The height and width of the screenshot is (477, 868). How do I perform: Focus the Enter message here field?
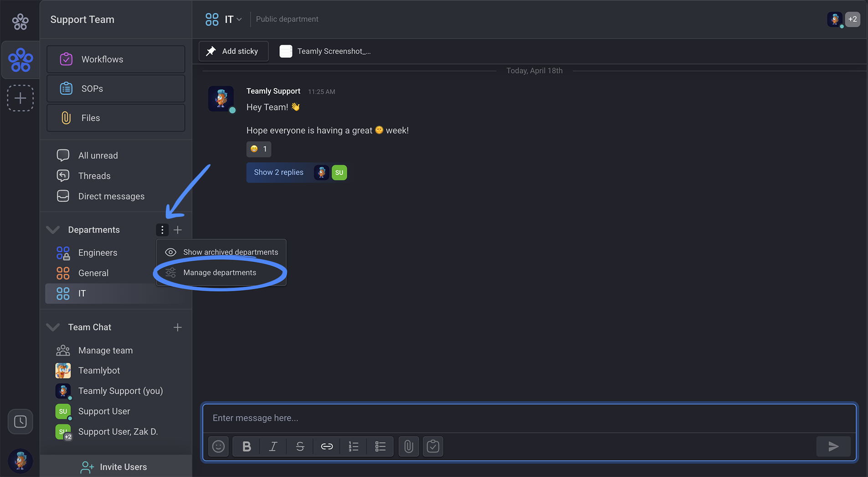pos(529,418)
